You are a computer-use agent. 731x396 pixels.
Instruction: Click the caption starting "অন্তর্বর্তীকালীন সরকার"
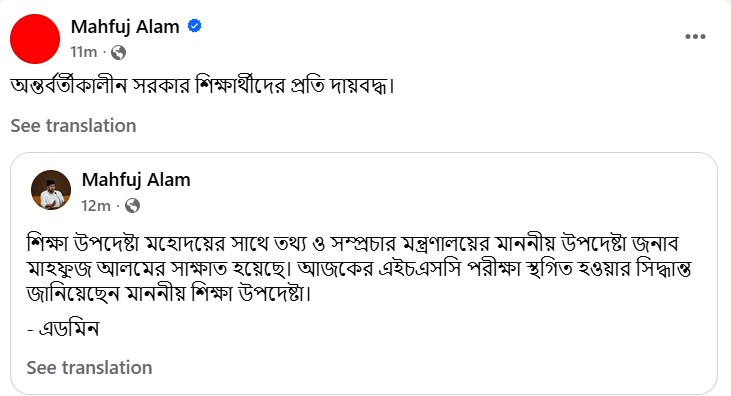tap(202, 86)
